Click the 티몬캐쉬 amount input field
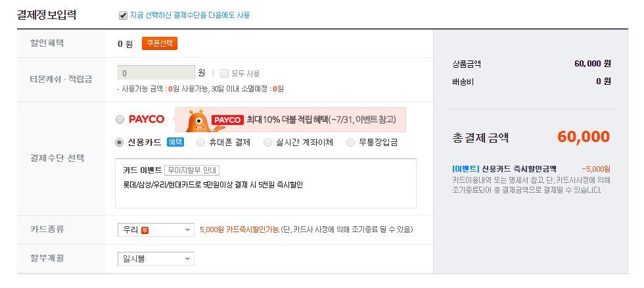Viewport: 644px width, 288px height. pos(155,73)
